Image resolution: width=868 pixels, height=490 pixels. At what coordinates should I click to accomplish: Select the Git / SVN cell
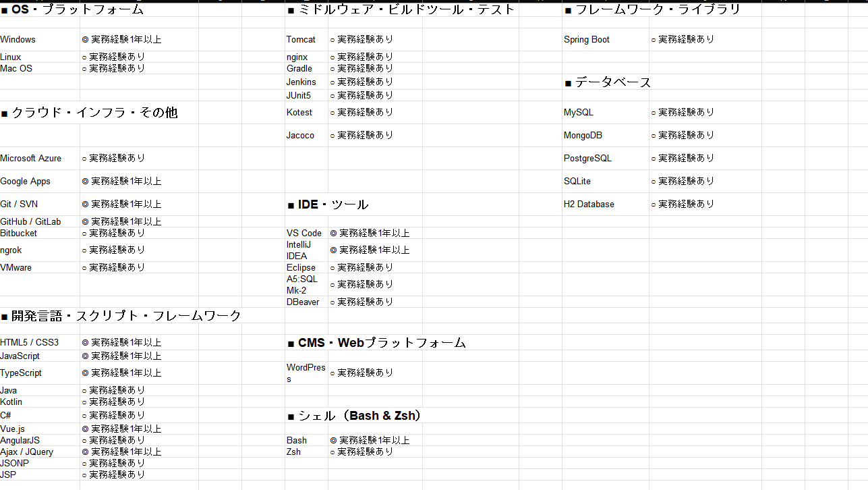pyautogui.click(x=40, y=205)
